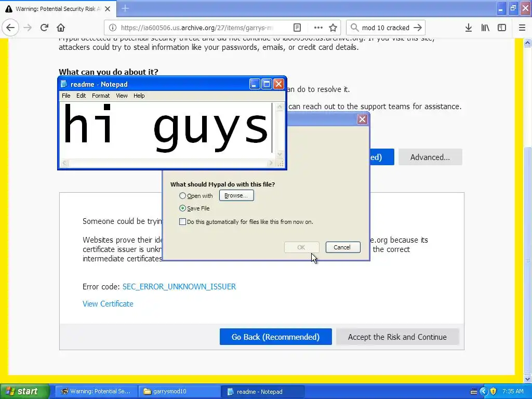Open Notepad View menu
This screenshot has width=532, height=399.
[122, 96]
